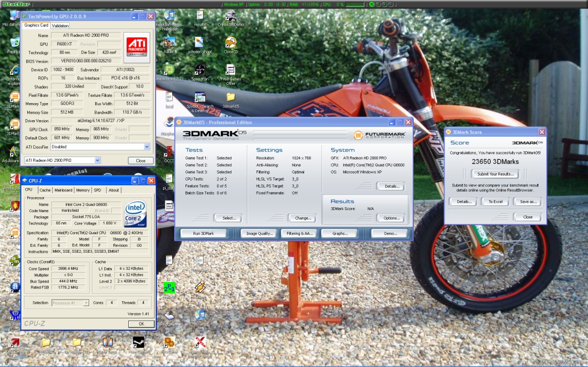Click the Close button in GPU-Z
The width and height of the screenshot is (588, 367).
click(x=141, y=160)
